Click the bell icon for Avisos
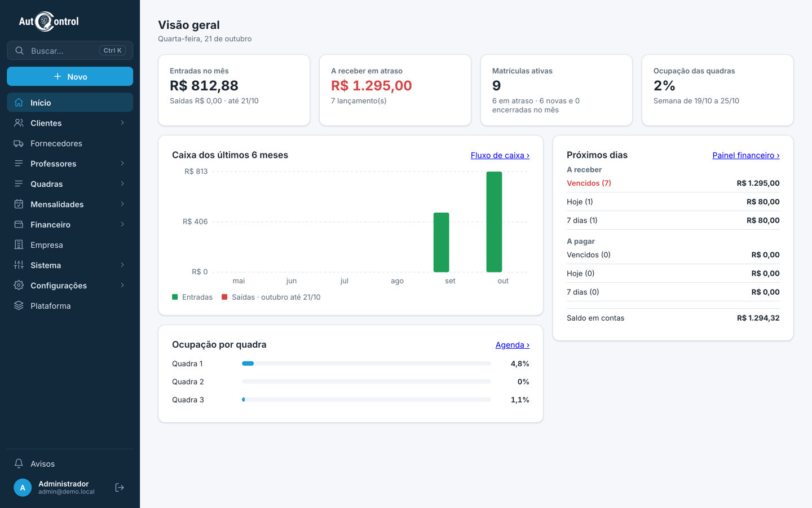Screen dimensions: 812x508 click(19, 464)
